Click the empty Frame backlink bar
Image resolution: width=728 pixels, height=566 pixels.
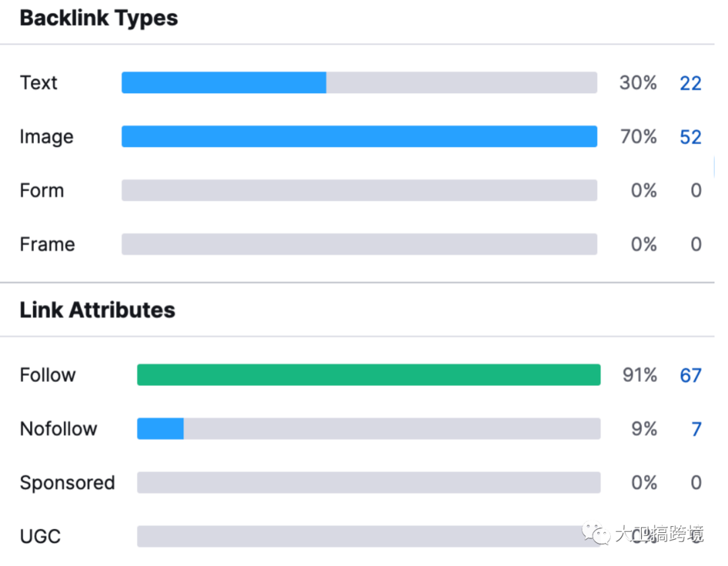coord(359,244)
